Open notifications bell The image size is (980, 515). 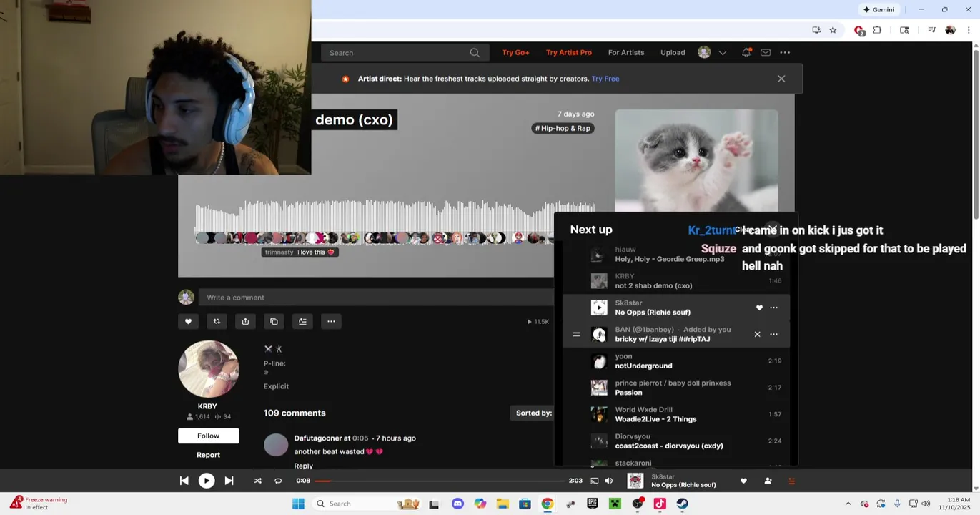click(x=746, y=52)
